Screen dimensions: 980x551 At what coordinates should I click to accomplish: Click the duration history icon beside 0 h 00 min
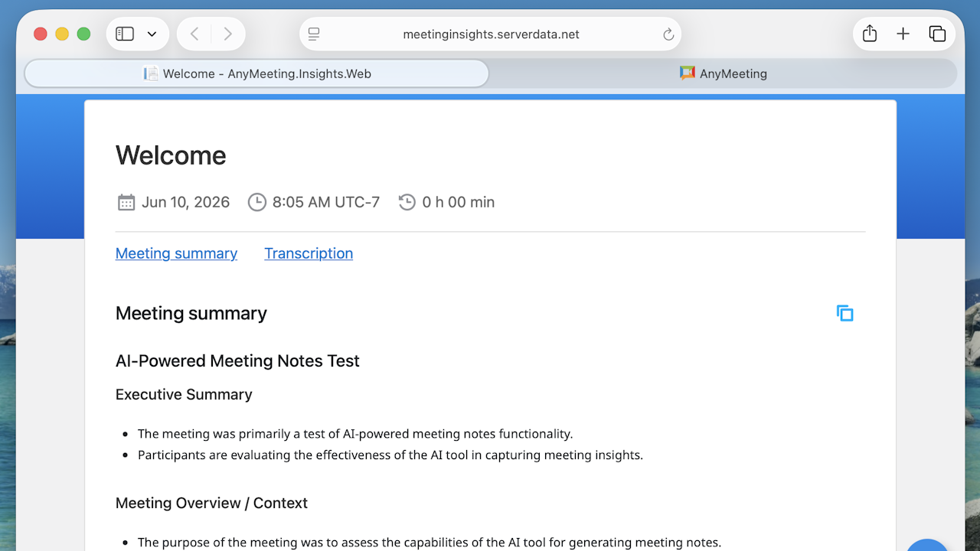point(407,202)
